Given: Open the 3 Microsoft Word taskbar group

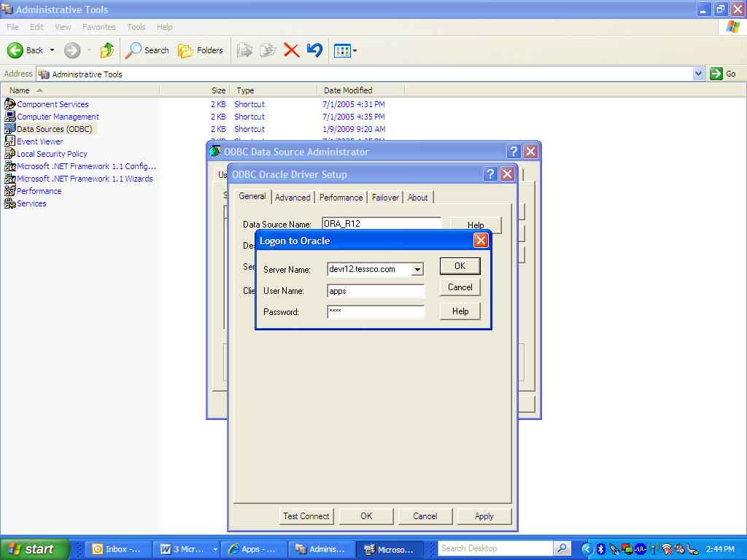Looking at the screenshot, I should coord(187,550).
